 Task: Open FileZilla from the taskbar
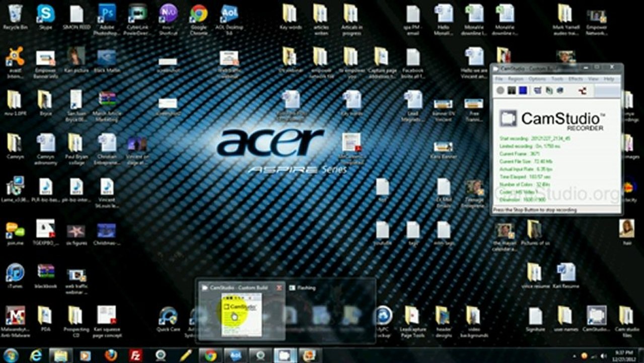point(135,355)
